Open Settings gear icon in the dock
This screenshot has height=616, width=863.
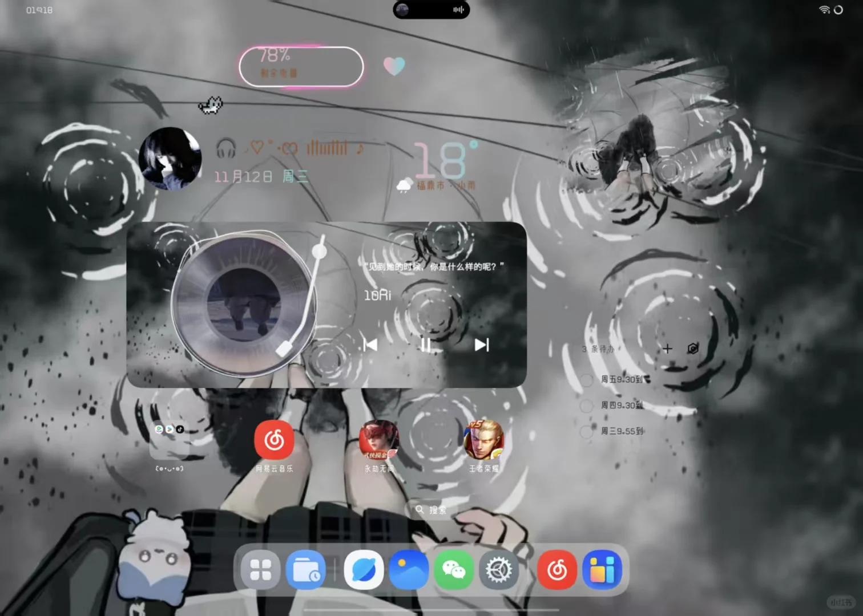click(x=499, y=570)
